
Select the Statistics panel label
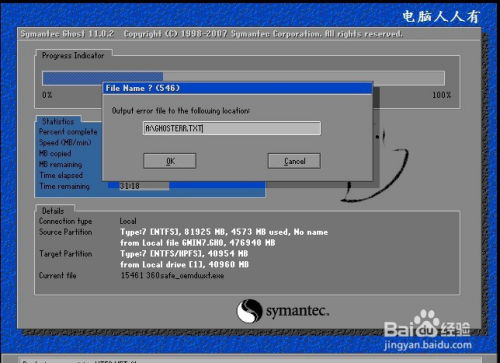(58, 121)
